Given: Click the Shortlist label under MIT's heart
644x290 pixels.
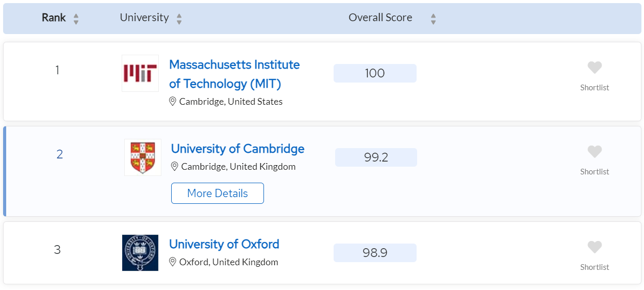Looking at the screenshot, I should click(x=595, y=88).
